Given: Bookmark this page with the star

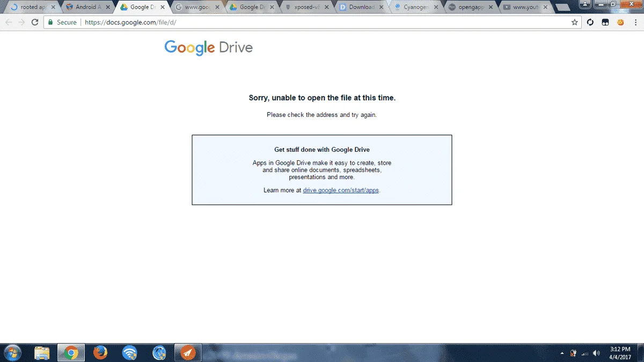Looking at the screenshot, I should [x=575, y=23].
